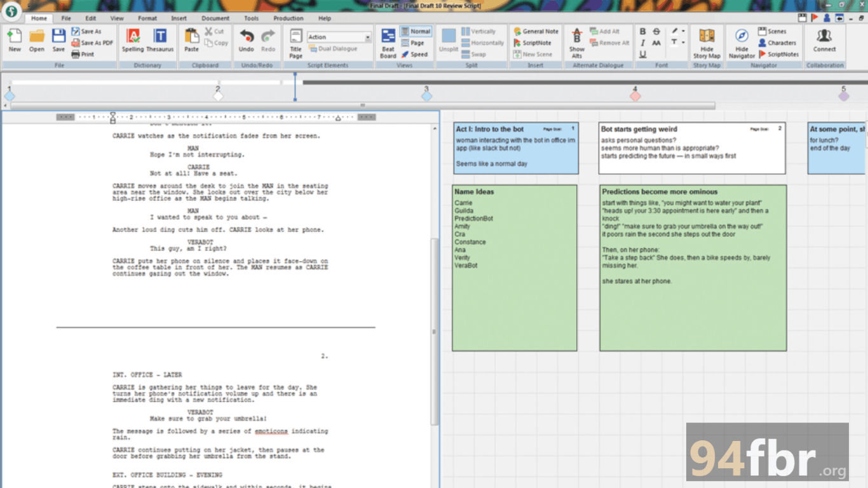Hide the Story Map
The image size is (868, 488).
pos(707,43)
